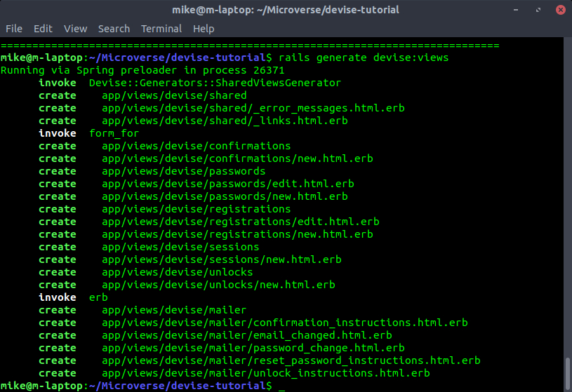
Task: Open the Edit menu
Action: coord(43,29)
